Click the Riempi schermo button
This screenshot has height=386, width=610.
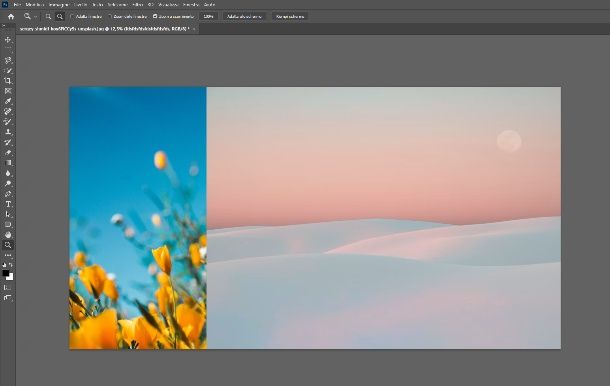tap(290, 16)
